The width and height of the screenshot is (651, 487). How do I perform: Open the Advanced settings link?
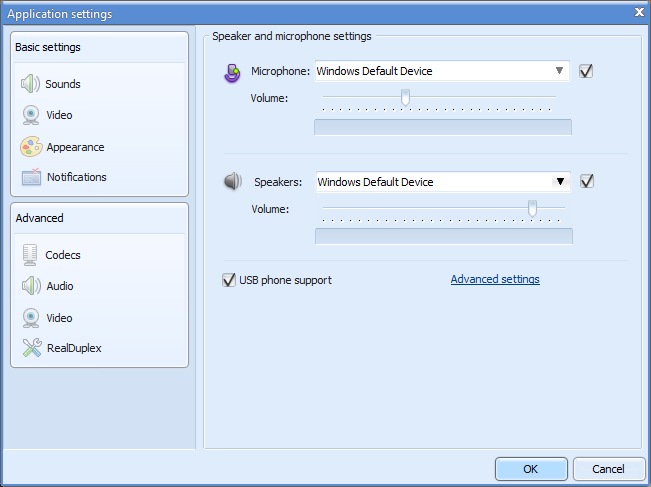(495, 279)
